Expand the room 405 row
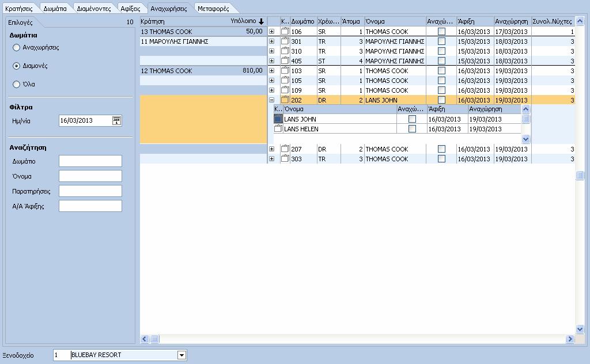This screenshot has width=590, height=364. click(272, 61)
